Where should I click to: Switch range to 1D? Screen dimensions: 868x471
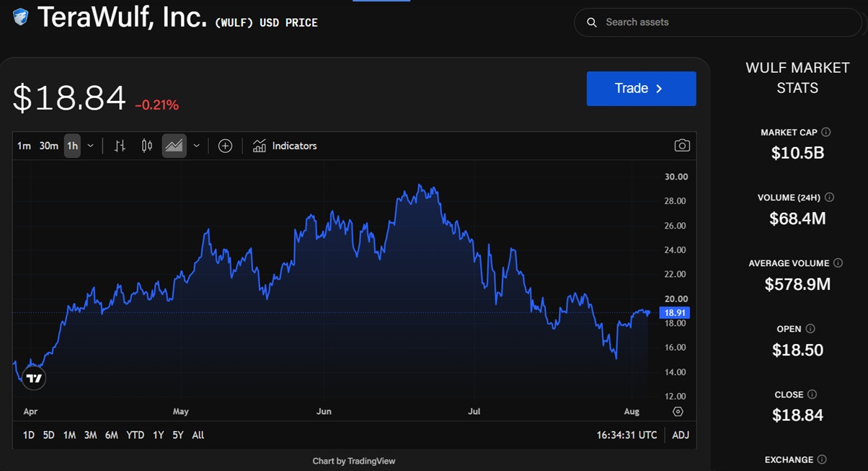pos(29,435)
